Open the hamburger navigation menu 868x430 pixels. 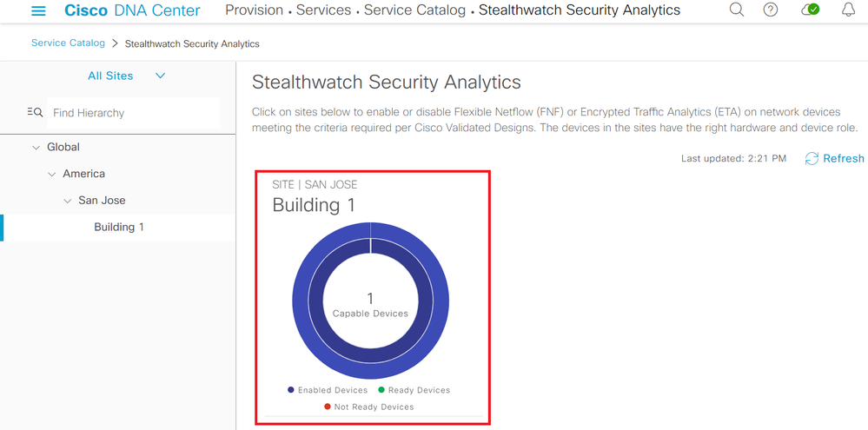[38, 11]
